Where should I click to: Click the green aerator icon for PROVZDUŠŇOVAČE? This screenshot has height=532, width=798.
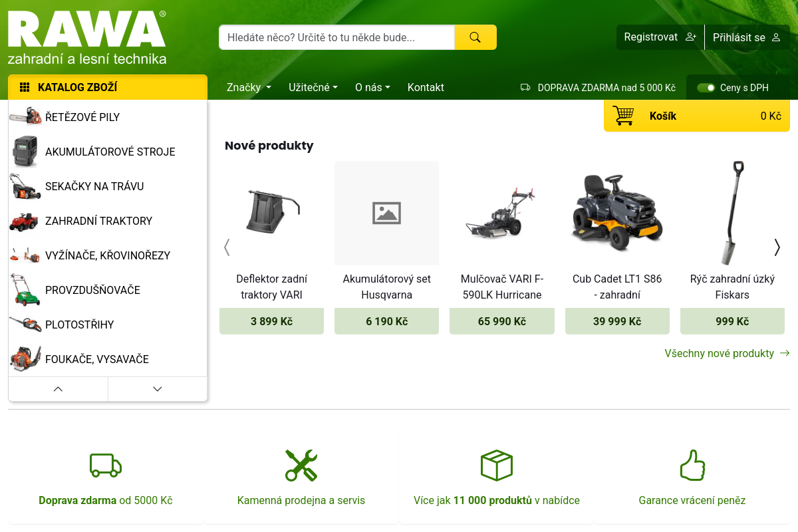coord(25,290)
